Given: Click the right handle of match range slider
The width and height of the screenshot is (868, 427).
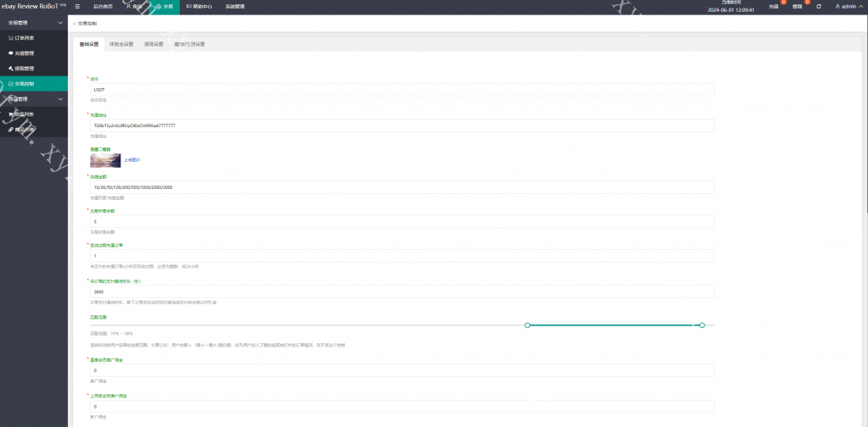Looking at the screenshot, I should click(x=702, y=325).
